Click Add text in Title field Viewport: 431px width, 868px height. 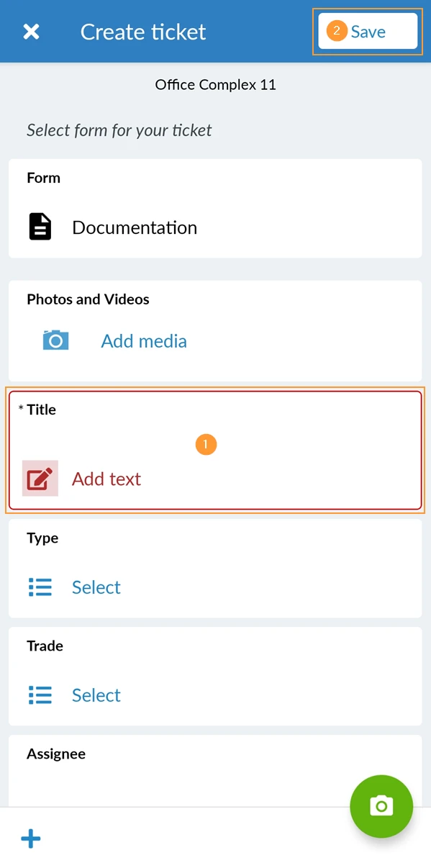(106, 479)
